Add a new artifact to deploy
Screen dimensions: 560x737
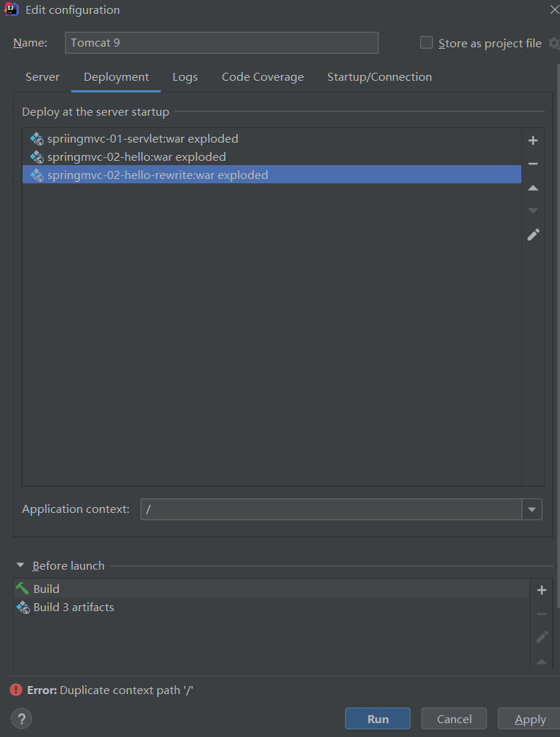pos(533,140)
